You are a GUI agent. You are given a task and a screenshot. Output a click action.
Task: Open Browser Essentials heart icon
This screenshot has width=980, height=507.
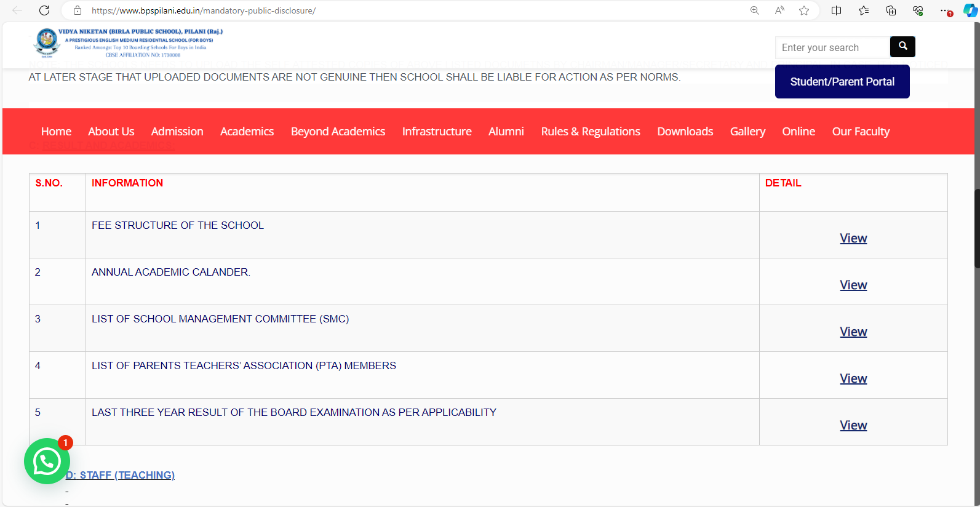(918, 10)
